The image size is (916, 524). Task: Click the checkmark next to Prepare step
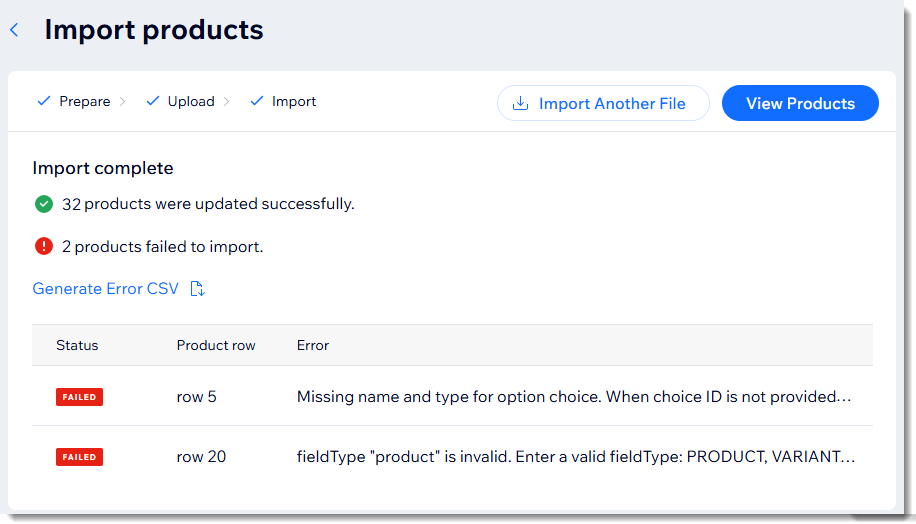click(43, 101)
